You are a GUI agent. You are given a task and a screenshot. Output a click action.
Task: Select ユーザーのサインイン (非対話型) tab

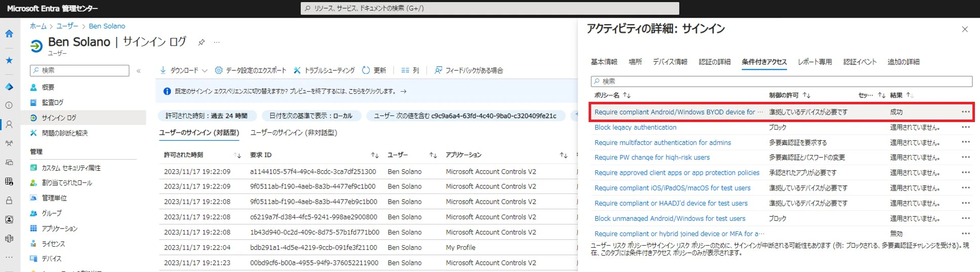[294, 133]
